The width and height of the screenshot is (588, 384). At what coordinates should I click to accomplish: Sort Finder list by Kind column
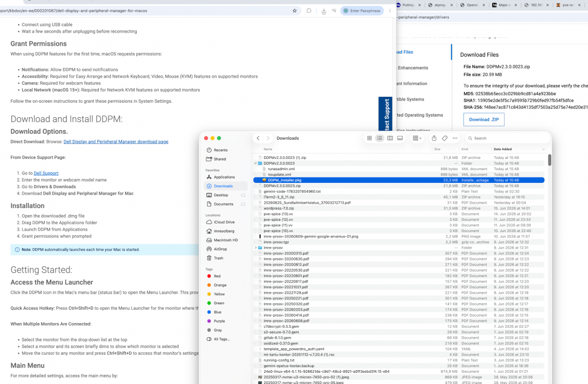465,149
